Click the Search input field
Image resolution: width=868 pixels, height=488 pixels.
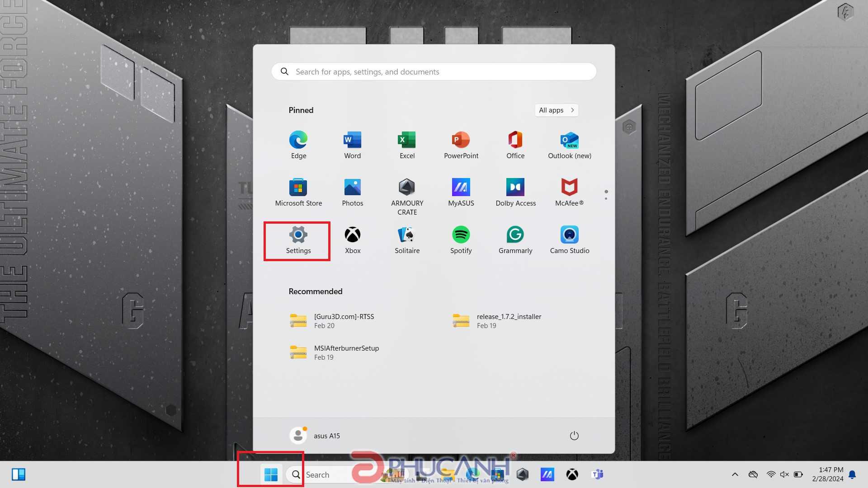click(434, 71)
